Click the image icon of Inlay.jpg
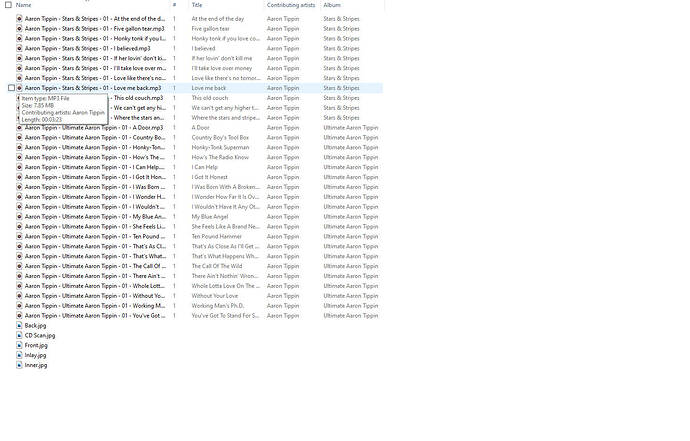 coord(19,355)
